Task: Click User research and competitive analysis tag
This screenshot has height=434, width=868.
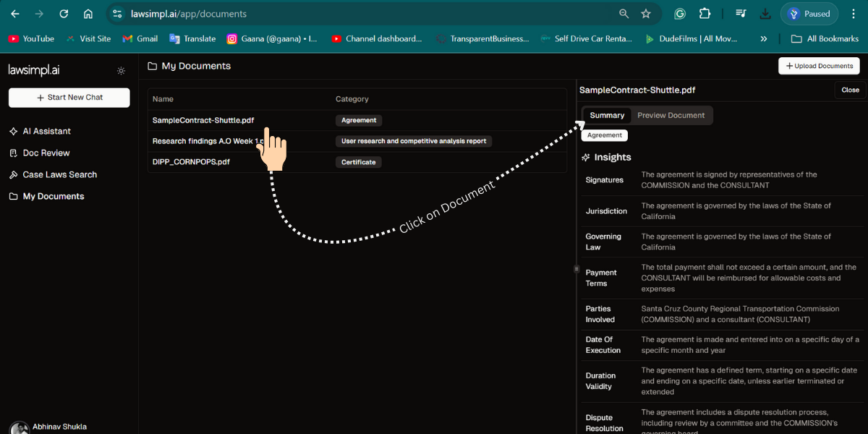Action: point(414,141)
